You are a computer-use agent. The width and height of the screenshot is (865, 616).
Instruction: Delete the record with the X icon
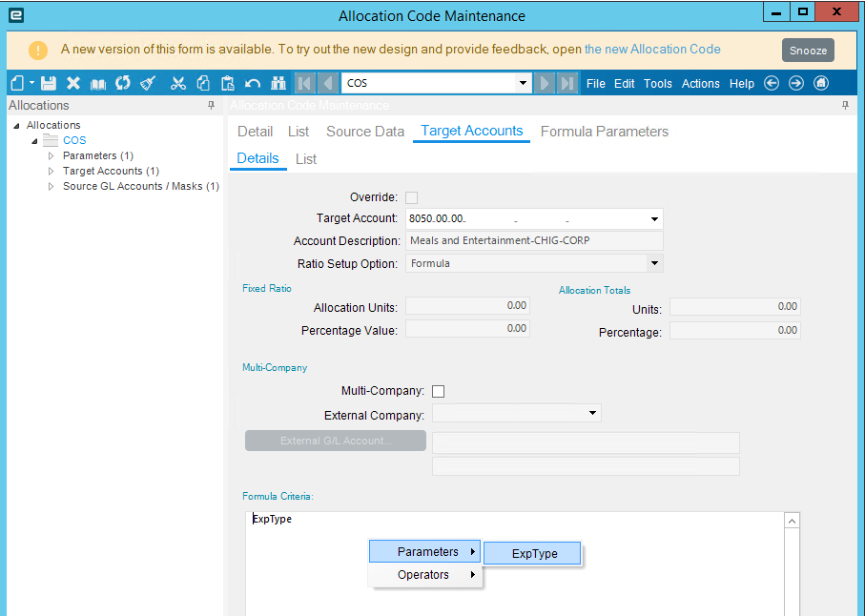click(73, 83)
